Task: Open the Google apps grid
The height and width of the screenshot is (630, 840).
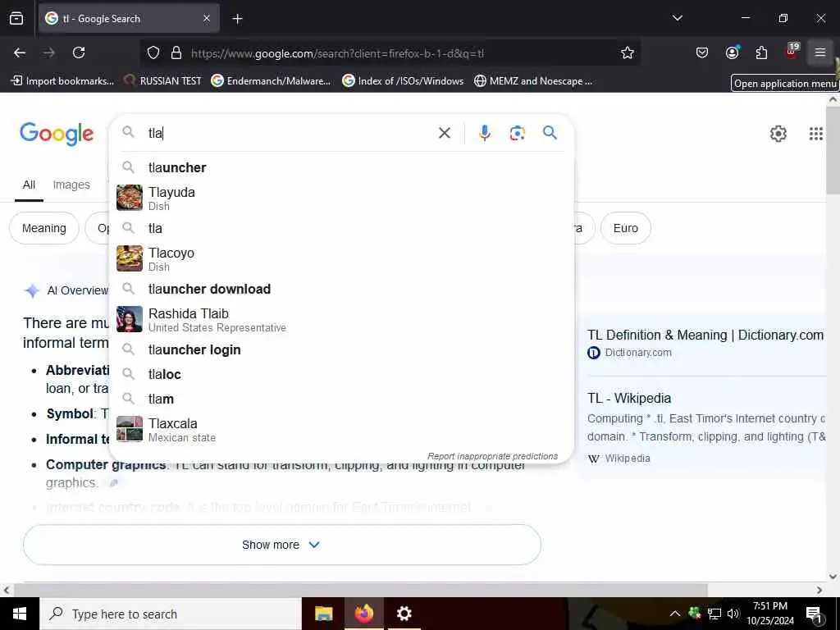Action: point(815,134)
